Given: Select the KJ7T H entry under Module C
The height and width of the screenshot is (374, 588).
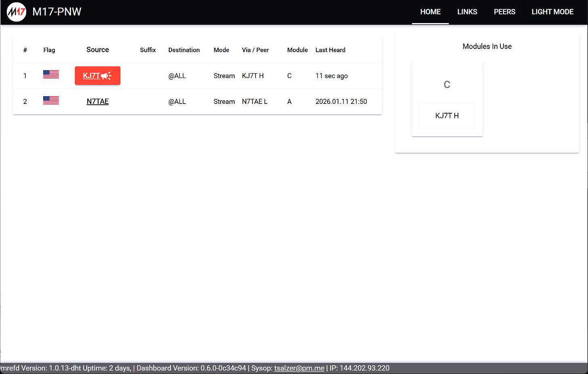Looking at the screenshot, I should (447, 116).
